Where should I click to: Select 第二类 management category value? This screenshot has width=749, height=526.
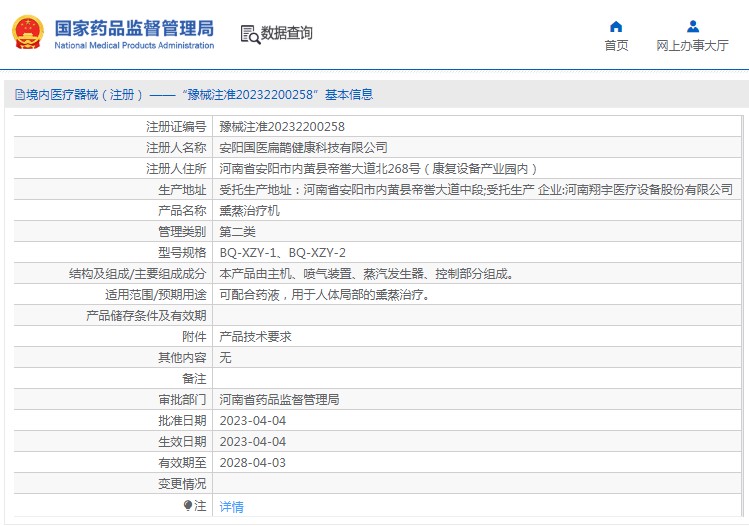click(x=237, y=232)
